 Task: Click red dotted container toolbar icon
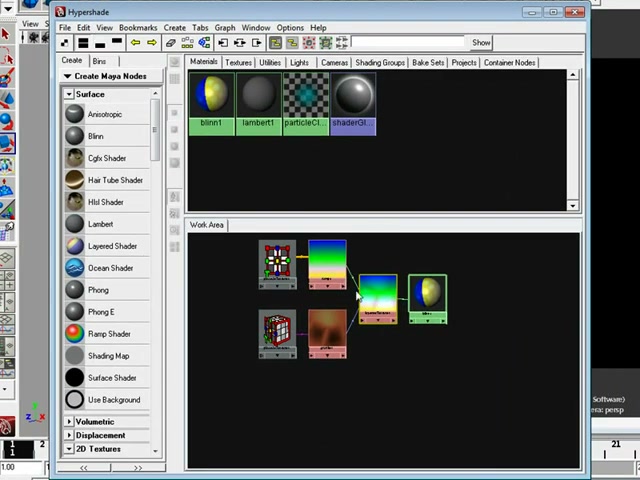(x=309, y=42)
